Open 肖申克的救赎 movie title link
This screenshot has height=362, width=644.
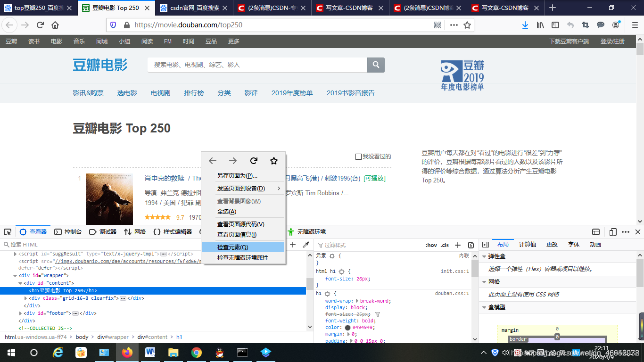pyautogui.click(x=165, y=178)
